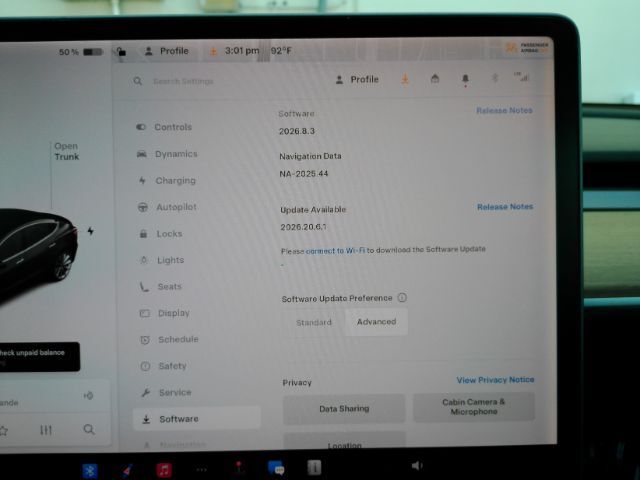This screenshot has width=640, height=480.
Task: Choose Standard software update preference
Action: (x=313, y=322)
